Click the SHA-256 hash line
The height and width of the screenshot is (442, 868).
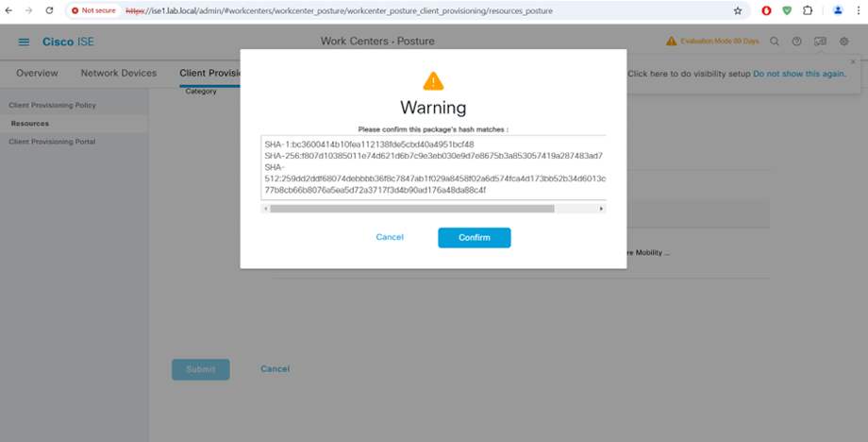click(x=433, y=156)
